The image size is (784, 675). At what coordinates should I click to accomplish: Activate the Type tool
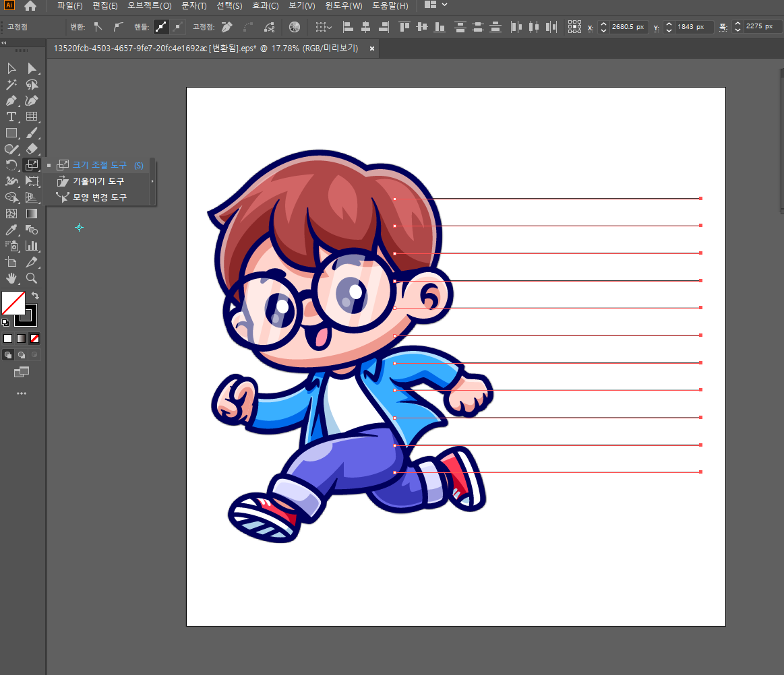pyautogui.click(x=11, y=117)
